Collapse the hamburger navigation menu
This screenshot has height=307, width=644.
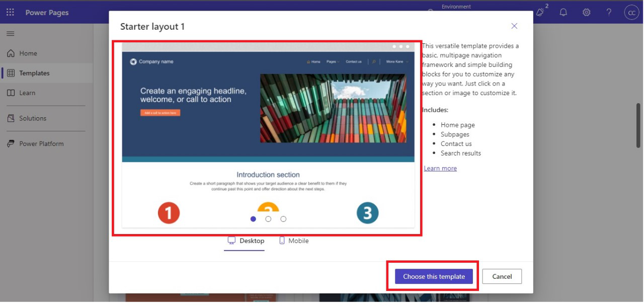click(10, 34)
